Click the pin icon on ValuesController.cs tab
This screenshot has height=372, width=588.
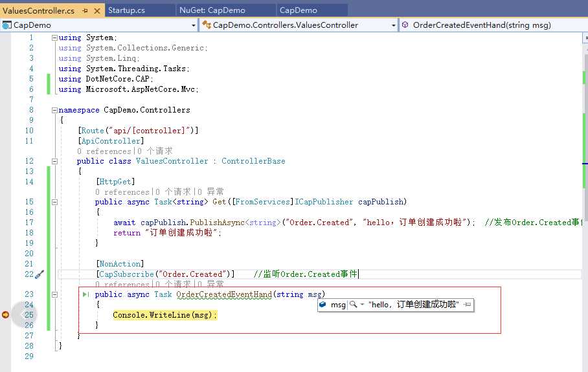click(x=85, y=11)
